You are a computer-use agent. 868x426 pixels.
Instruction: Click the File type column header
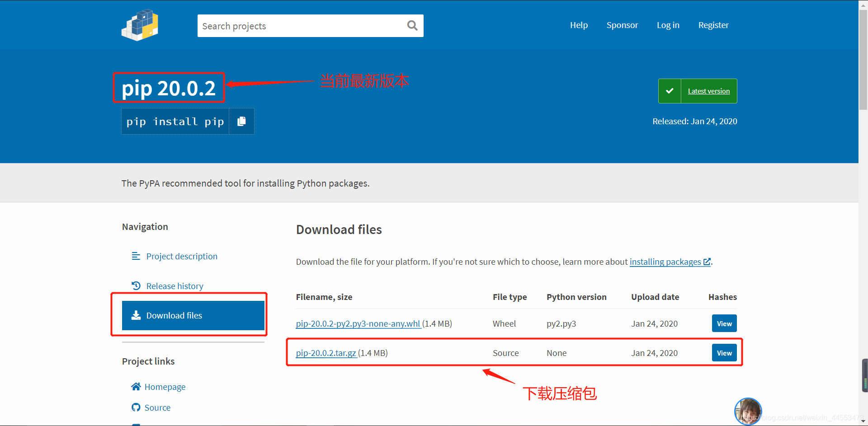point(509,297)
